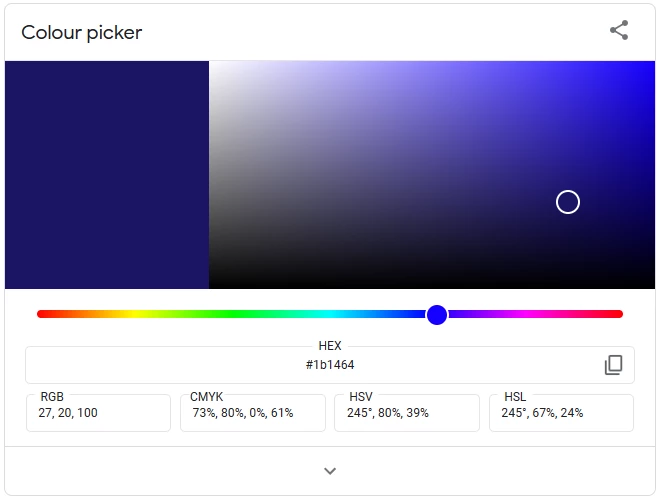Click the CMYK label
The image size is (660, 500).
[x=206, y=397]
